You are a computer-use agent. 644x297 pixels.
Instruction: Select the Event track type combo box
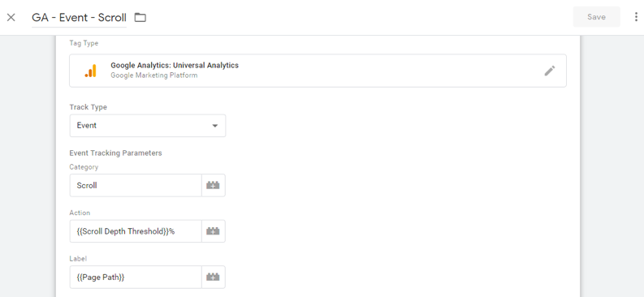(x=148, y=126)
